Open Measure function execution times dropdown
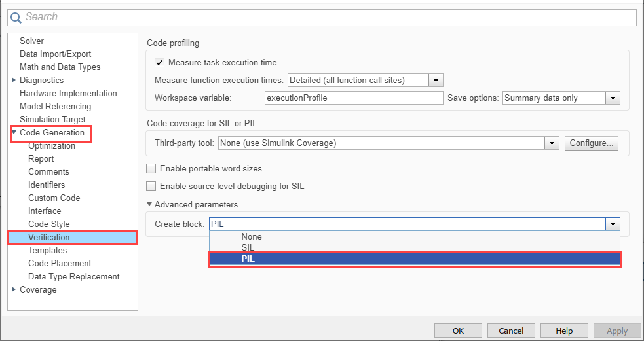The width and height of the screenshot is (644, 341). pos(436,81)
